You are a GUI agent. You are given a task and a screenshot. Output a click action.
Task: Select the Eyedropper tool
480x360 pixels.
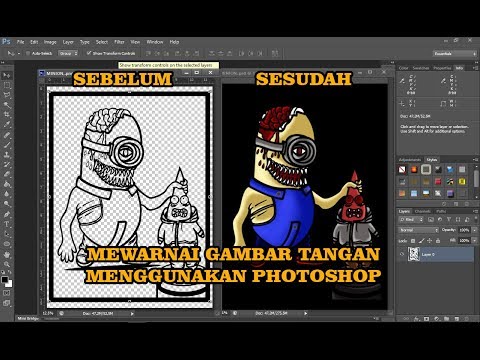pos(6,125)
